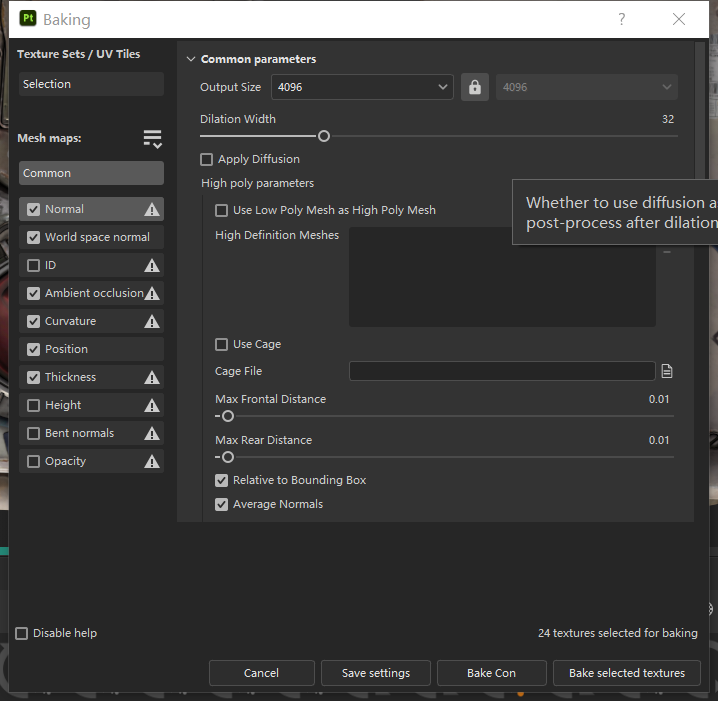Uncheck the Average Normals checkbox

(222, 504)
